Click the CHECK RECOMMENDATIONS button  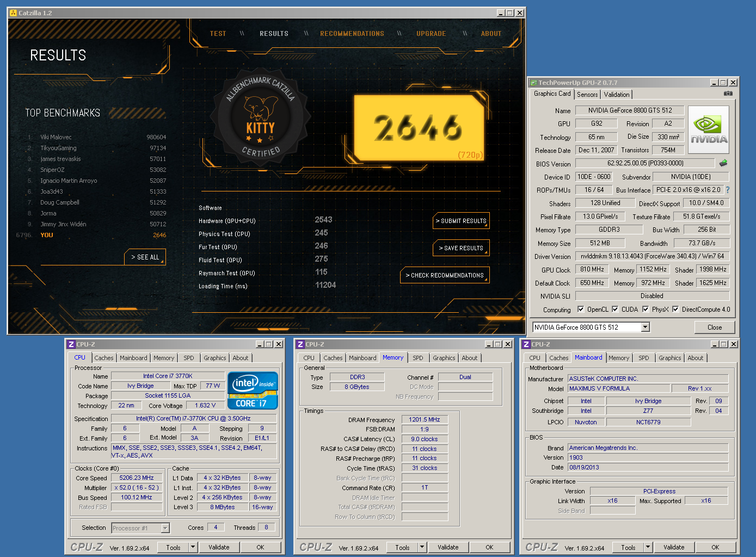pyautogui.click(x=445, y=275)
